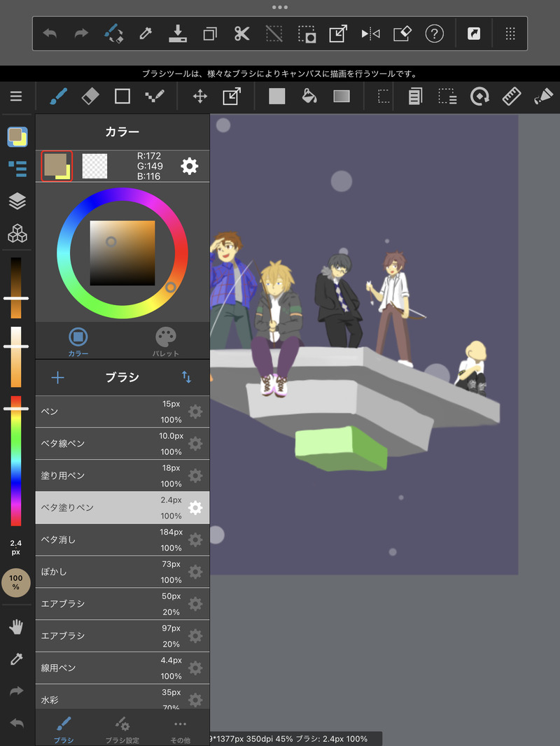
Task: Select the rectangle shape tool
Action: pyautogui.click(x=122, y=96)
